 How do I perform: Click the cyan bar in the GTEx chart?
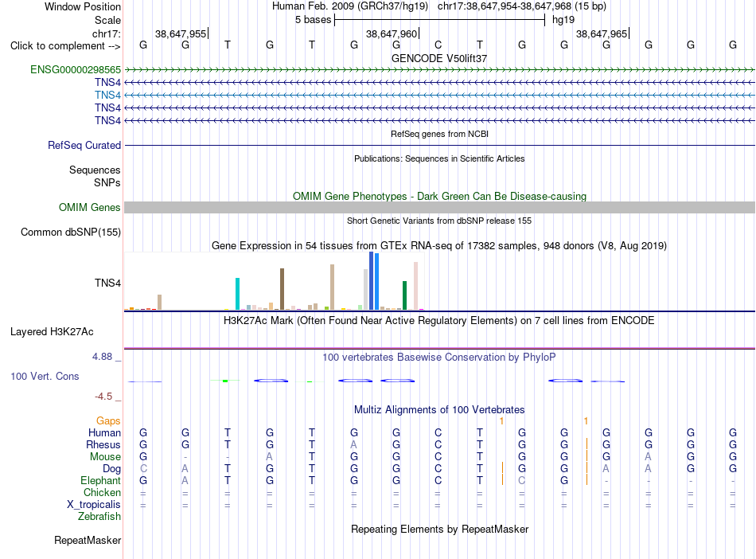click(237, 294)
